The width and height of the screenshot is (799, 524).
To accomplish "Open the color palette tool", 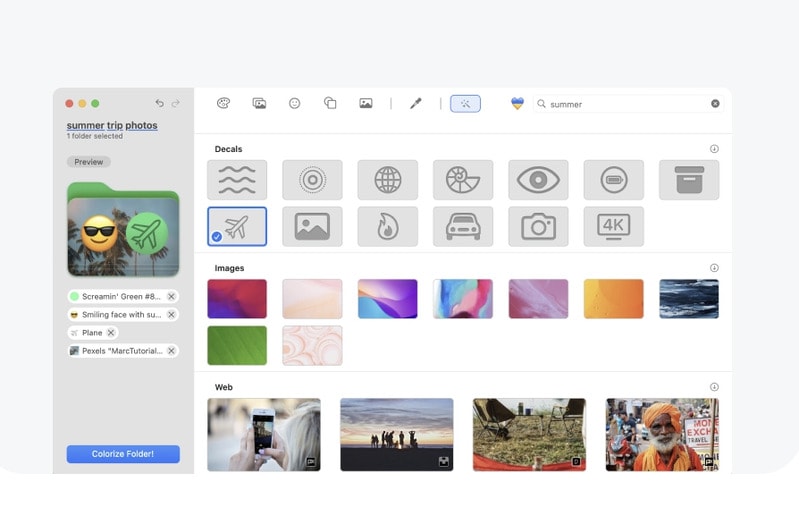I will point(223,103).
